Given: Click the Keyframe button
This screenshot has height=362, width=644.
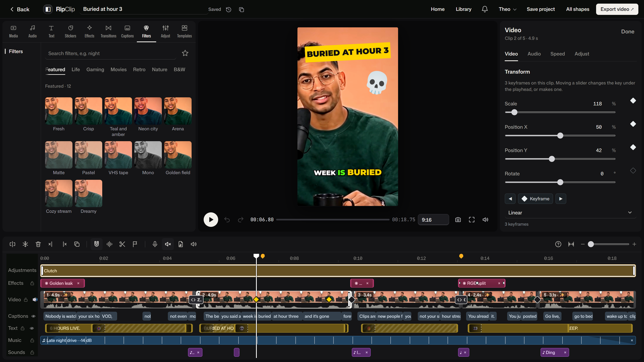Looking at the screenshot, I should [x=535, y=199].
